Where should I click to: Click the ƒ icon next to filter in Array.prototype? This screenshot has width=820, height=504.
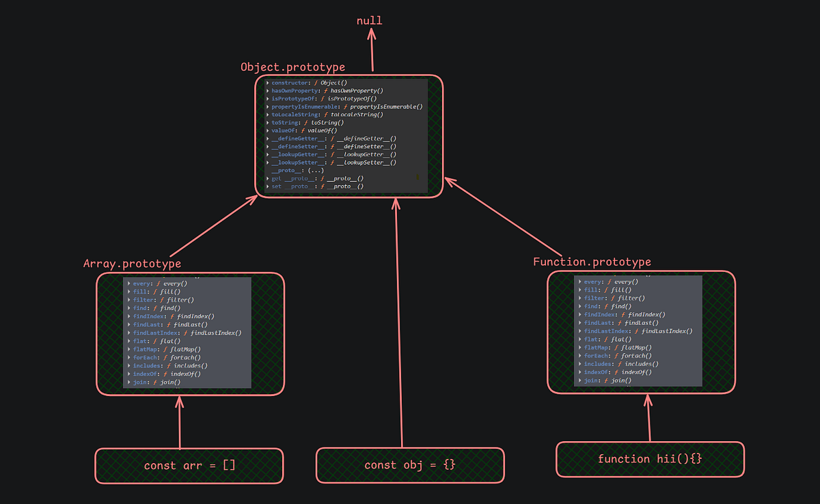click(161, 300)
